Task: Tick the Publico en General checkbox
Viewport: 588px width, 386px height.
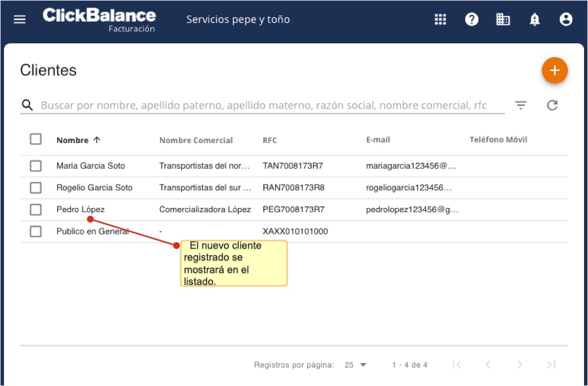Action: [x=35, y=231]
